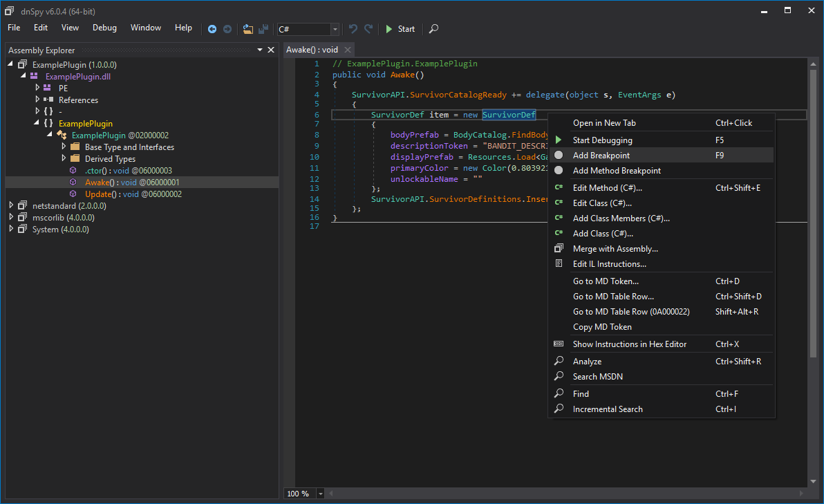Click the Edit IL Instructions icon
The width and height of the screenshot is (824, 504).
pyautogui.click(x=559, y=264)
